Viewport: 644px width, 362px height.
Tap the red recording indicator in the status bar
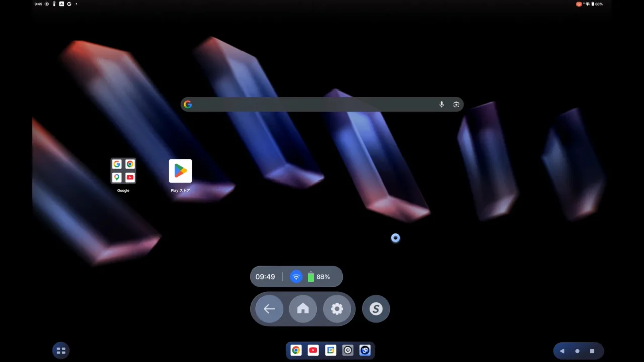[x=579, y=4]
